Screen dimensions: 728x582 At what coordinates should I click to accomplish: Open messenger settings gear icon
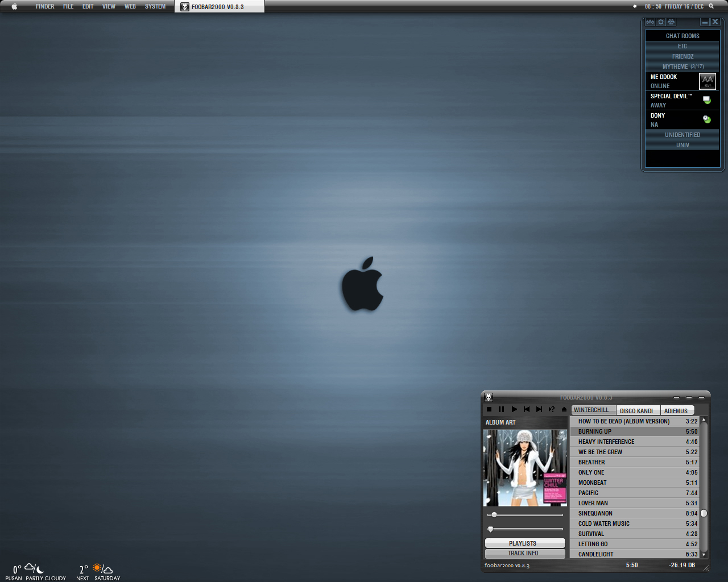(x=661, y=22)
